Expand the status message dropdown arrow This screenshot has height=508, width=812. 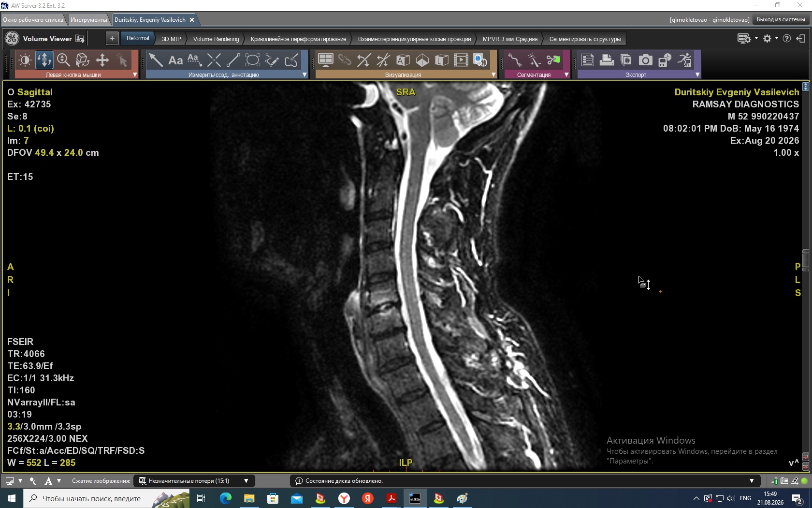752,481
